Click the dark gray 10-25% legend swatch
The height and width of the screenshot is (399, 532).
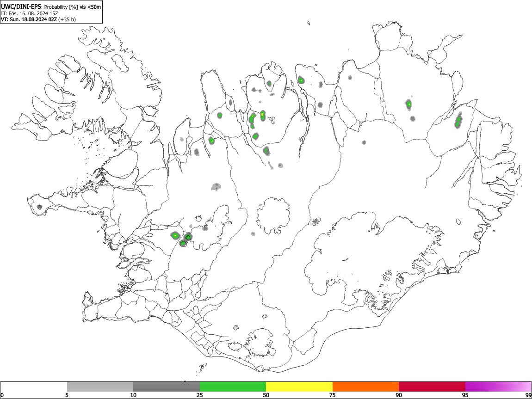coord(167,387)
